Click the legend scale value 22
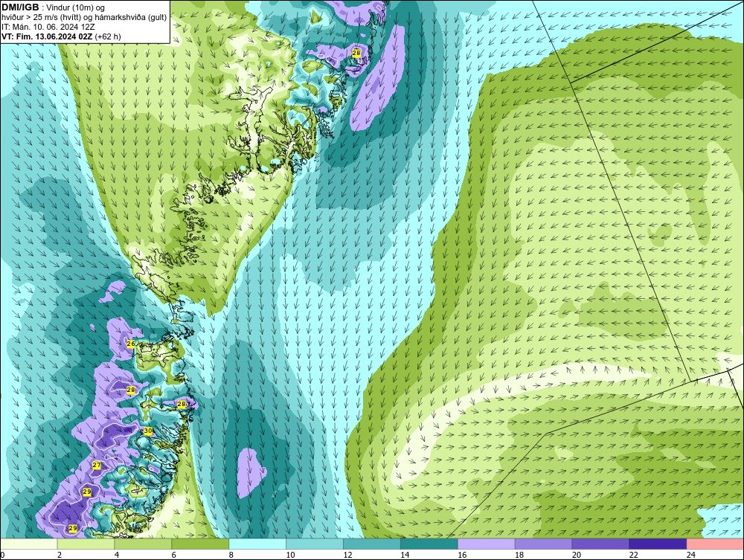 [633, 555]
